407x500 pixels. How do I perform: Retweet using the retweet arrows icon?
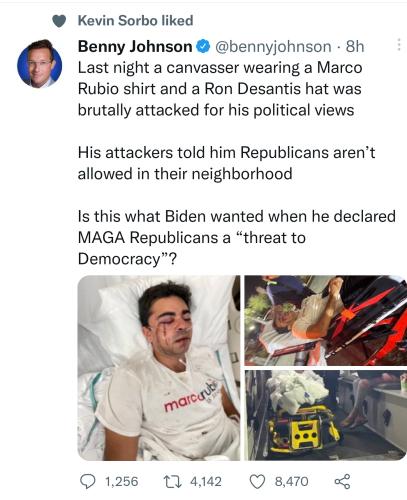(x=173, y=482)
